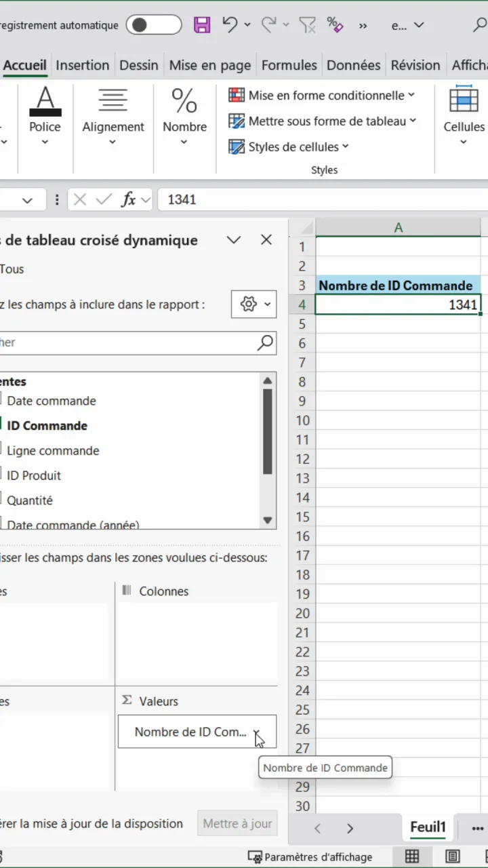This screenshot has height=868, width=488.
Task: Select the Feuil1 sheet tab
Action: click(x=428, y=827)
